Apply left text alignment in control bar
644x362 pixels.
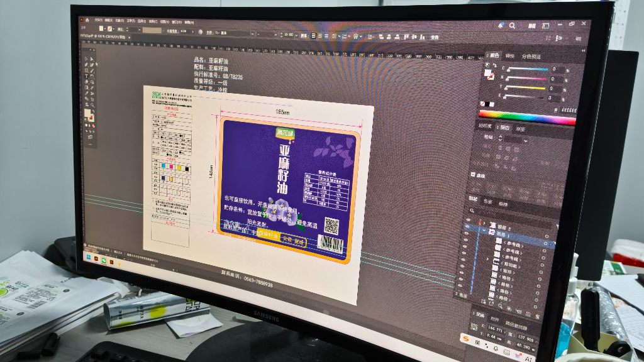[x=313, y=36]
